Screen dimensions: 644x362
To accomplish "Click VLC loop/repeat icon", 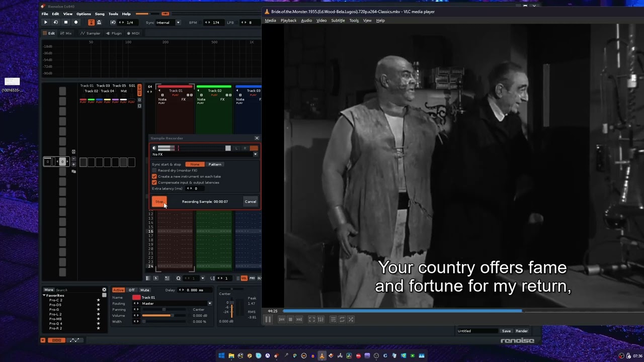I will coord(342,319).
